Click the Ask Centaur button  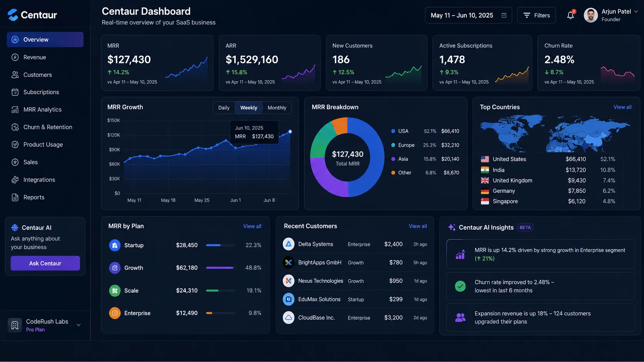45,263
